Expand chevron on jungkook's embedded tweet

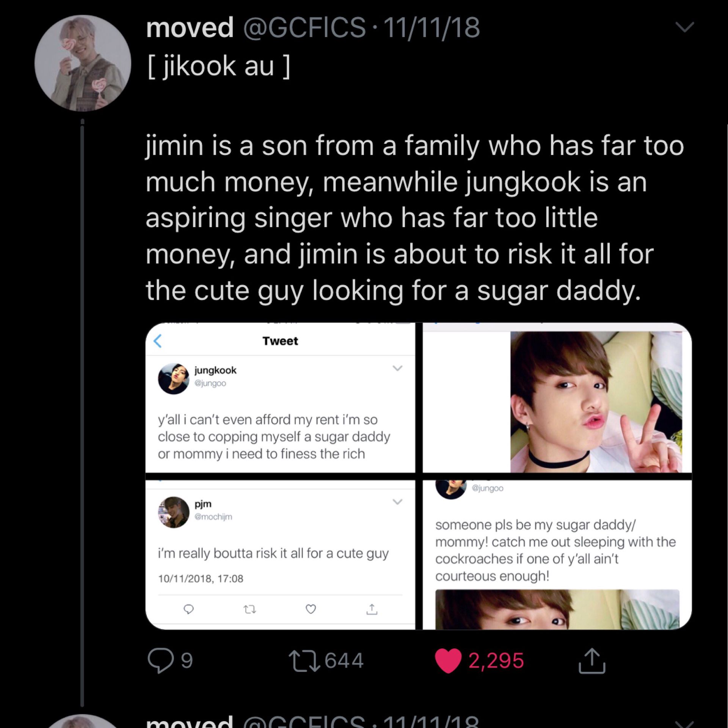[397, 368]
